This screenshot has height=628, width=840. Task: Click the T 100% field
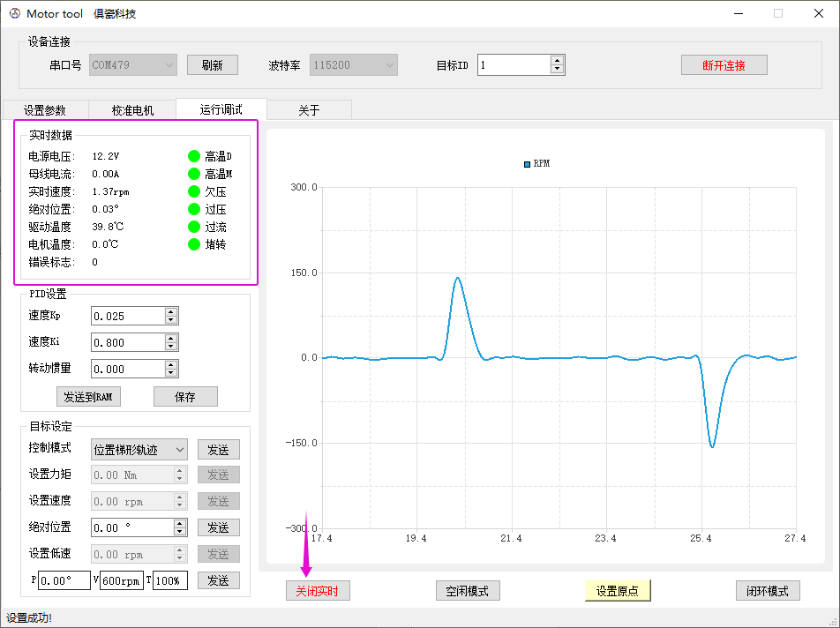click(x=170, y=580)
